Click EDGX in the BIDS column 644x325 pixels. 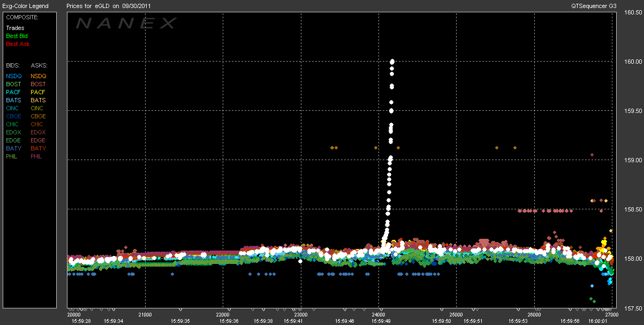(14, 132)
